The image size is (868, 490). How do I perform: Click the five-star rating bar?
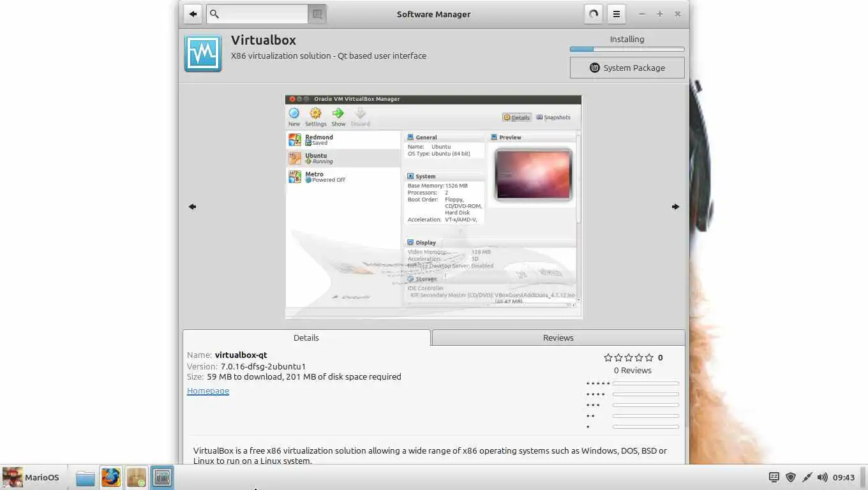(645, 383)
